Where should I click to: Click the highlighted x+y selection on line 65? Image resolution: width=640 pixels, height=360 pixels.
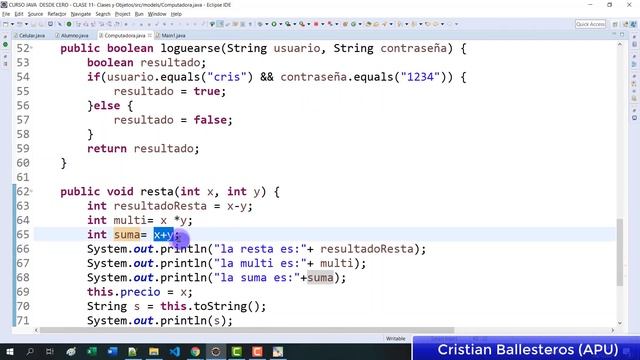click(163, 235)
